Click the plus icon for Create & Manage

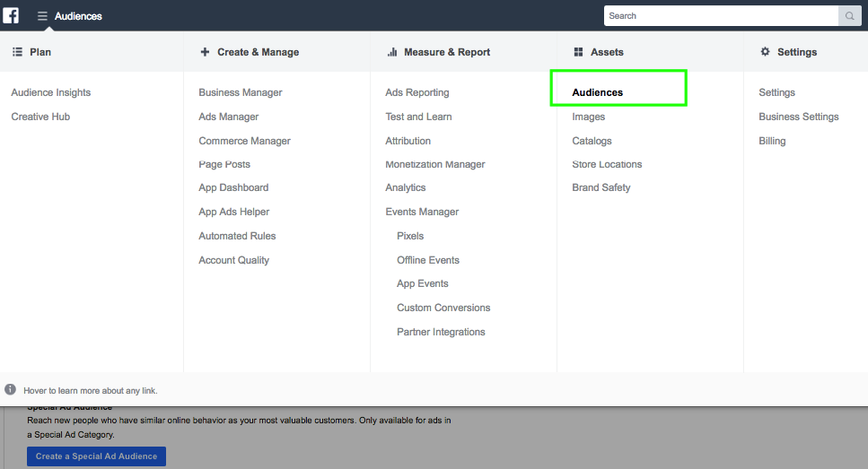205,52
